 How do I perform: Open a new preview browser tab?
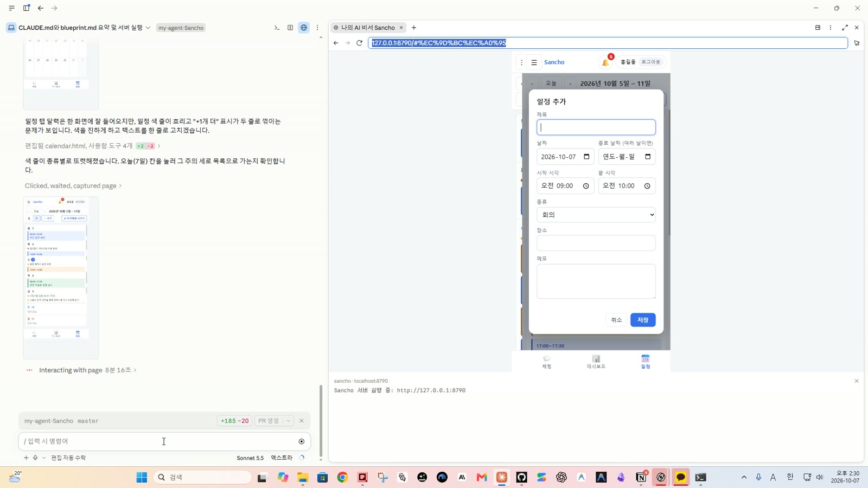pos(414,28)
